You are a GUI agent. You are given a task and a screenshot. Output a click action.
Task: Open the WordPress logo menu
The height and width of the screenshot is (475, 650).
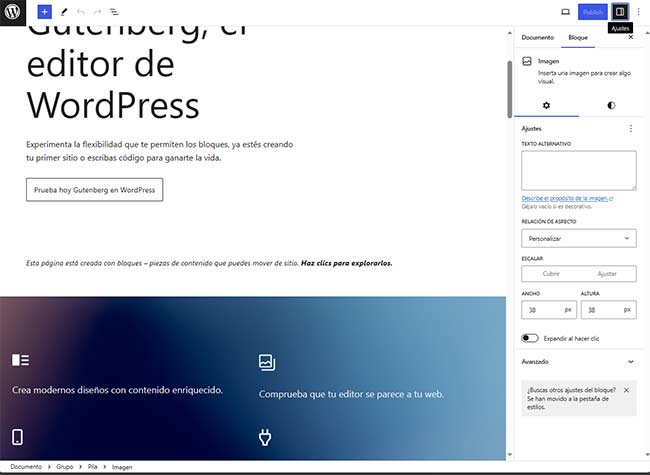point(13,12)
